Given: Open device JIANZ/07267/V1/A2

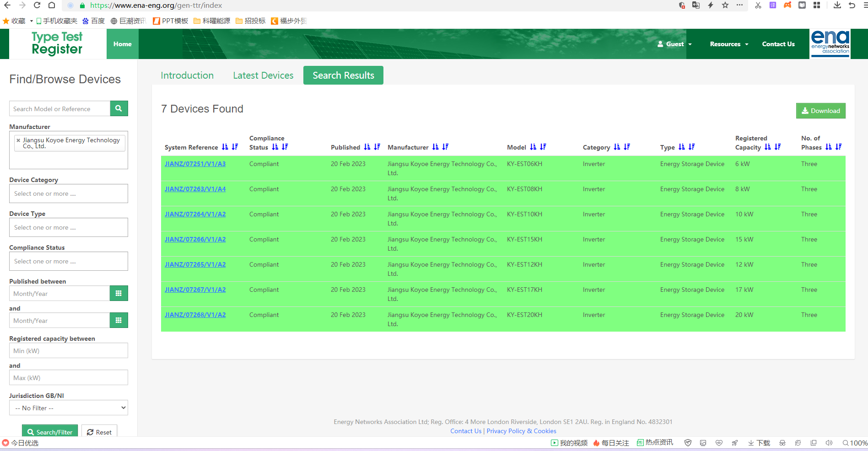Looking at the screenshot, I should (x=195, y=290).
